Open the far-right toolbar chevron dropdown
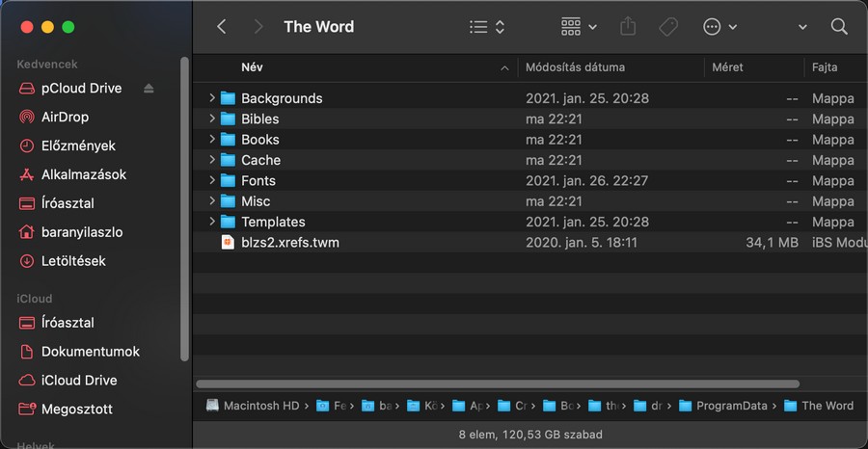This screenshot has width=868, height=449. [802, 27]
